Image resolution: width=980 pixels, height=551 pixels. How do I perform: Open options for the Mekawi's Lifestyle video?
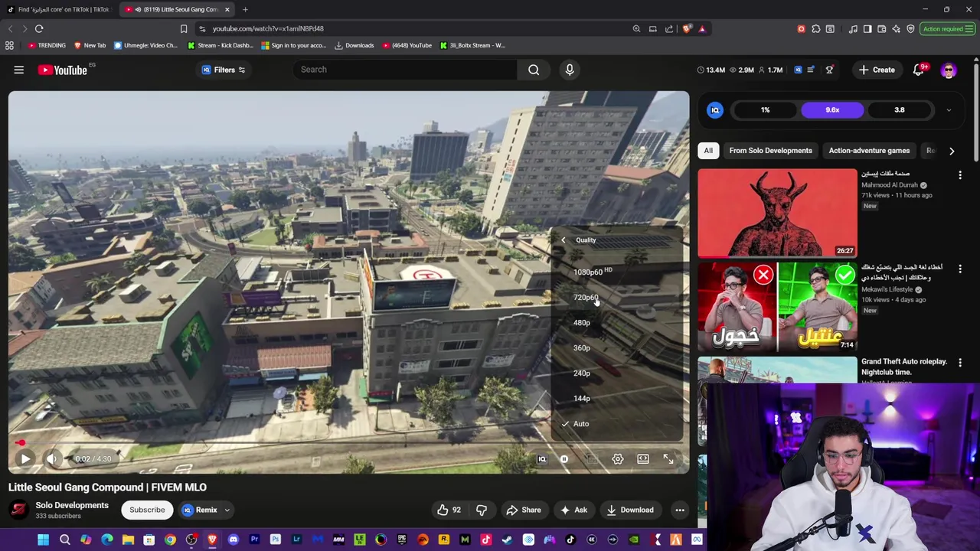pyautogui.click(x=960, y=269)
